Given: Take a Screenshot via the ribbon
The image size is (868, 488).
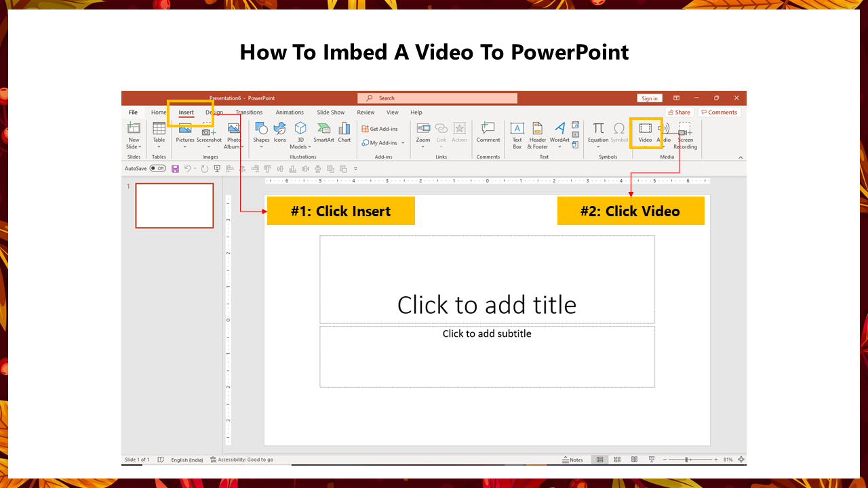Looking at the screenshot, I should (209, 136).
